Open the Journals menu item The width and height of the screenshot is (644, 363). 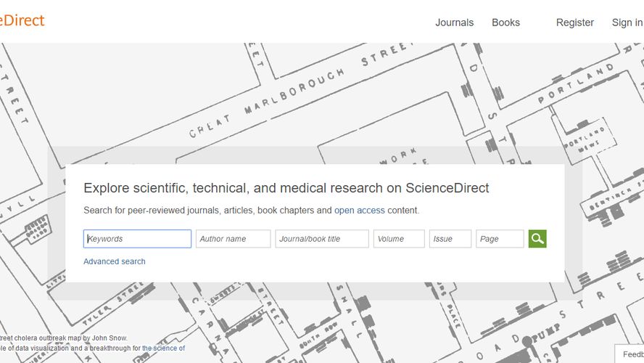point(454,23)
